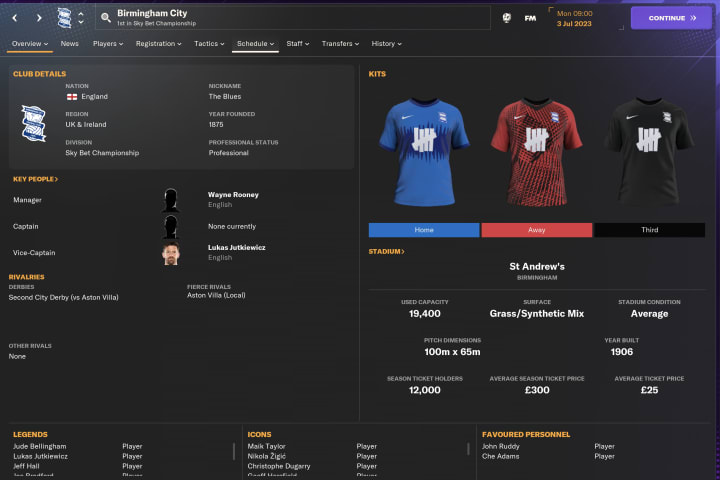Open the Schedule tab menu

point(255,44)
